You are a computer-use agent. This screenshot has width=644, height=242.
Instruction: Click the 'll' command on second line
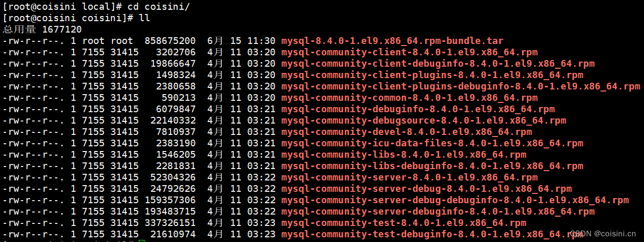tap(145, 18)
